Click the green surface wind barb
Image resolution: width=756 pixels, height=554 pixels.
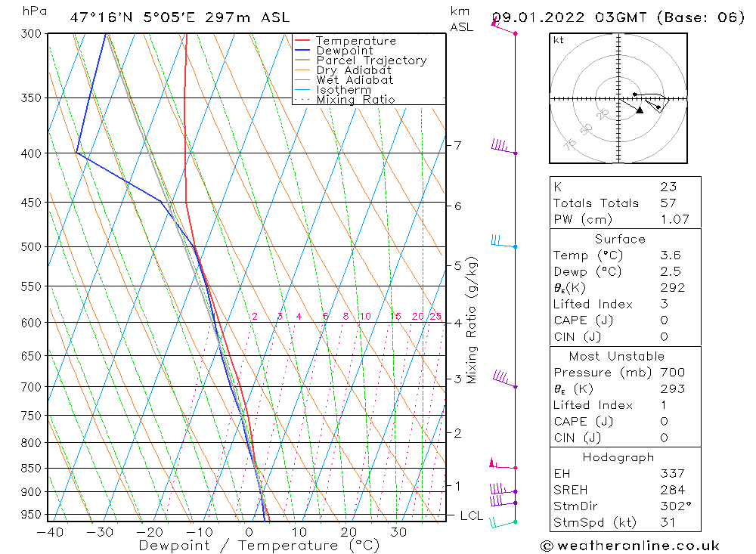pos(503,523)
